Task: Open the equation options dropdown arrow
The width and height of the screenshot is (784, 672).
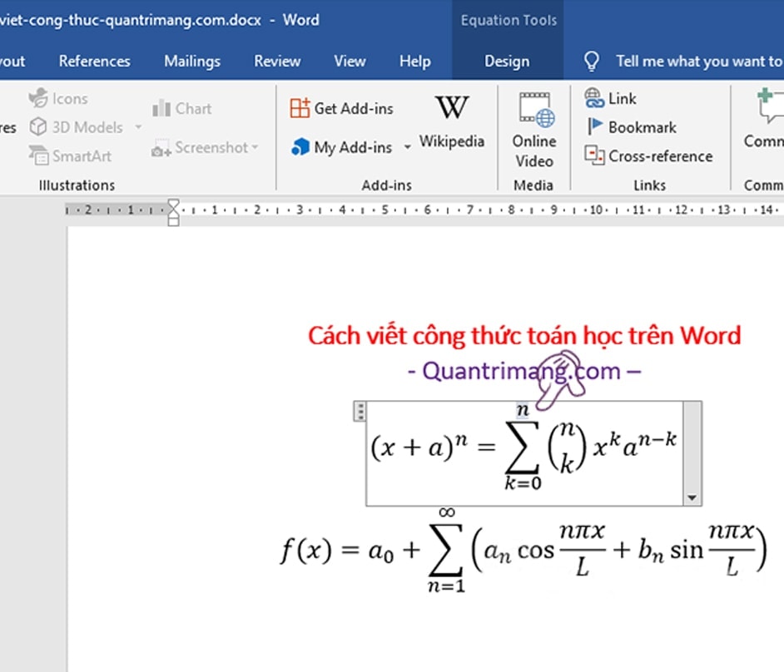Action: tap(692, 497)
